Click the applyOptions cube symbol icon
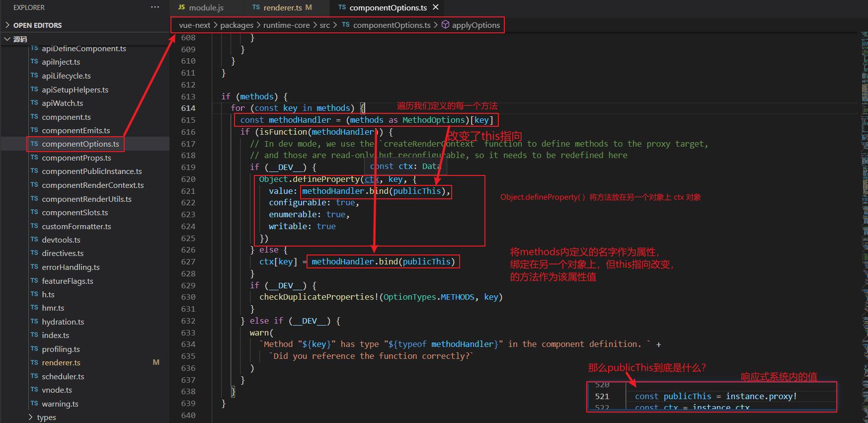 click(445, 25)
